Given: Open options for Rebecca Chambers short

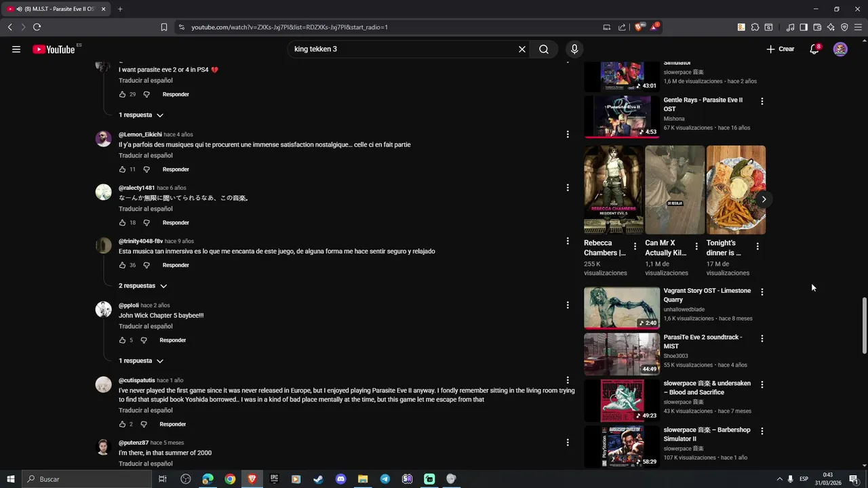Looking at the screenshot, I should (635, 247).
